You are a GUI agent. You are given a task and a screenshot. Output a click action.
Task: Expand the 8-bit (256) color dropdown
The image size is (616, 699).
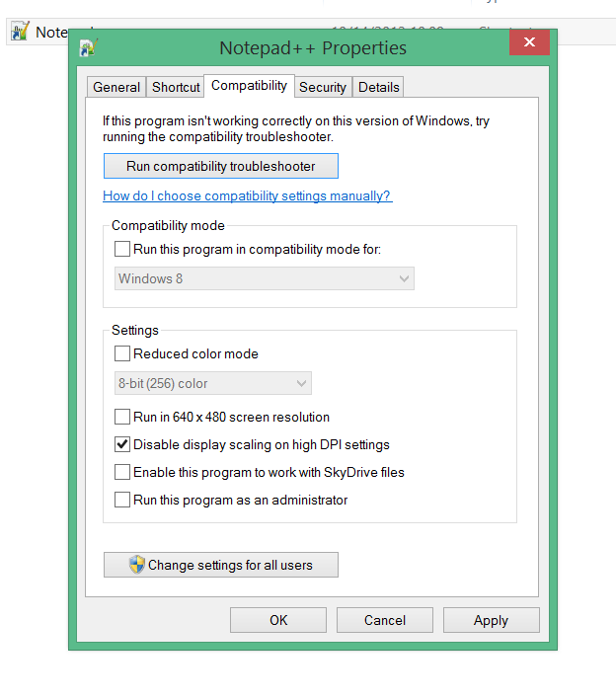click(212, 383)
